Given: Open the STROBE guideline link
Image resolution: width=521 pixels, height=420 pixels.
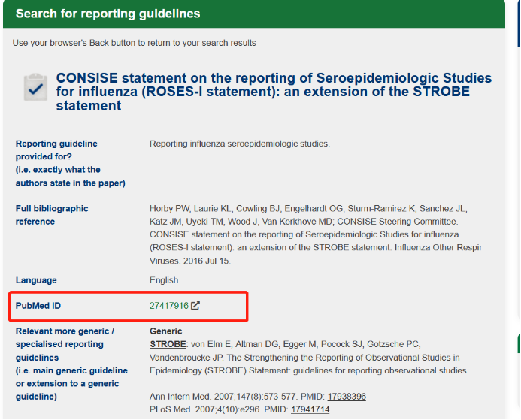Looking at the screenshot, I should (x=168, y=344).
